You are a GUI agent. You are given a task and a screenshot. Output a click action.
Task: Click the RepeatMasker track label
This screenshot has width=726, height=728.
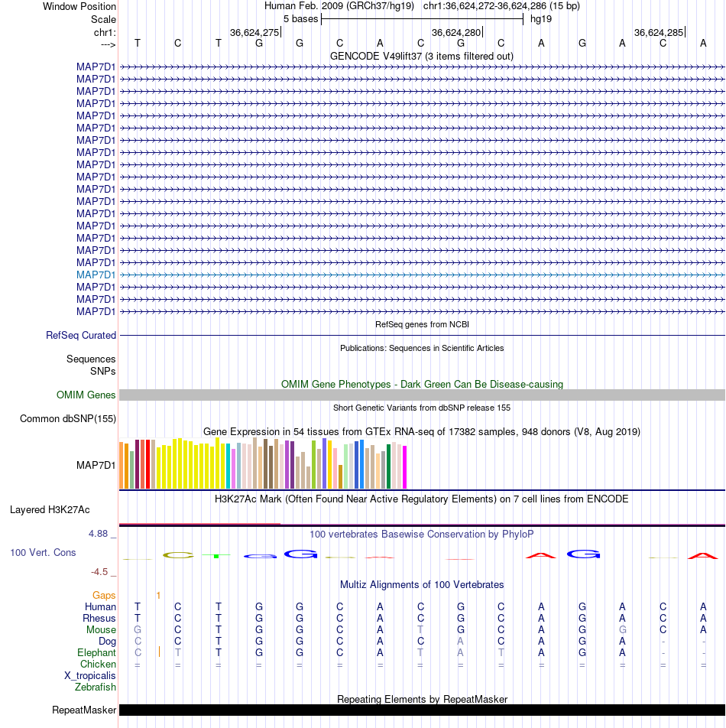tap(84, 710)
